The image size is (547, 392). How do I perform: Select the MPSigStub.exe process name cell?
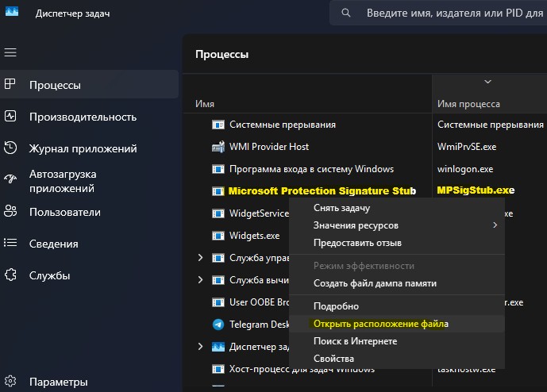pos(476,190)
